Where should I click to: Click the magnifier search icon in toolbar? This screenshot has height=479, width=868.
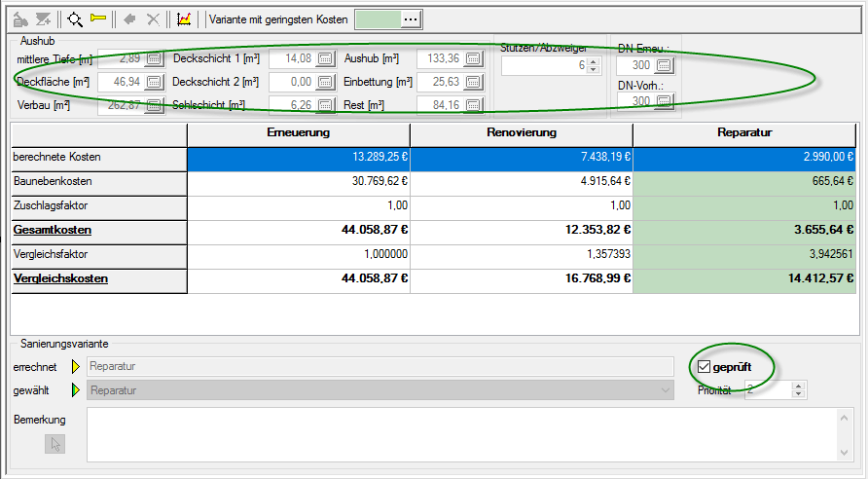point(74,18)
